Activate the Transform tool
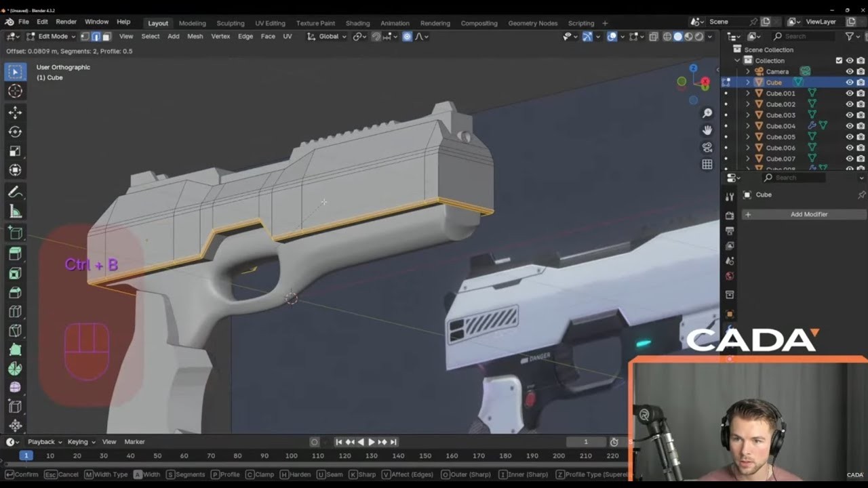868x488 pixels. tap(15, 170)
